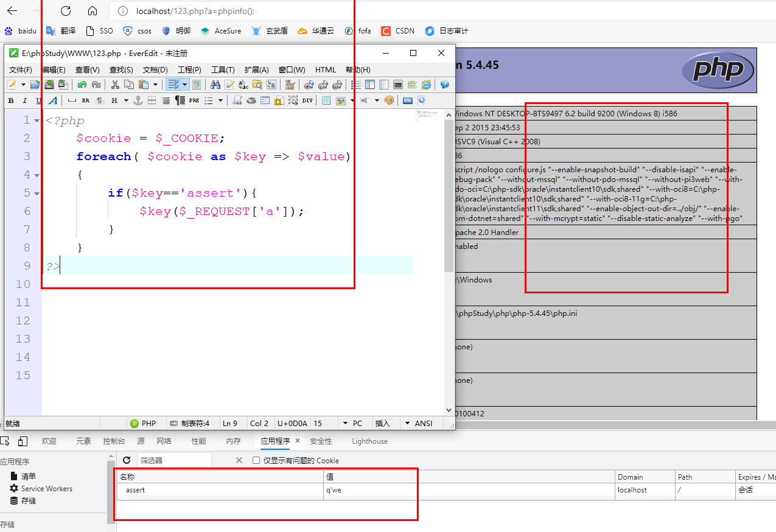Toggle device emulation icon in DevTools

click(x=23, y=441)
